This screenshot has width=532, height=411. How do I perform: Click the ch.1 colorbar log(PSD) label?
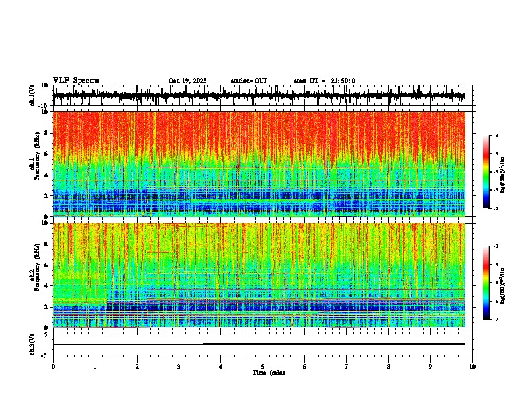[503, 175]
